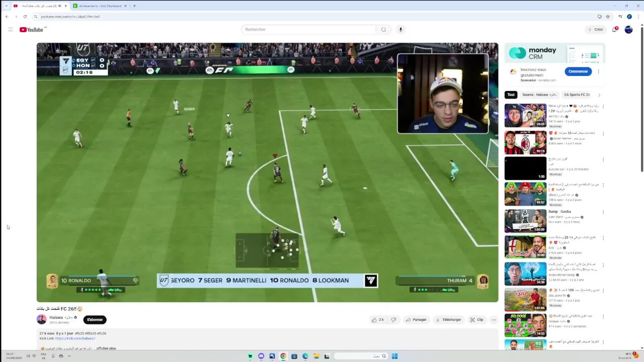
Task: Close the YouTube browser tab
Action: point(66,6)
